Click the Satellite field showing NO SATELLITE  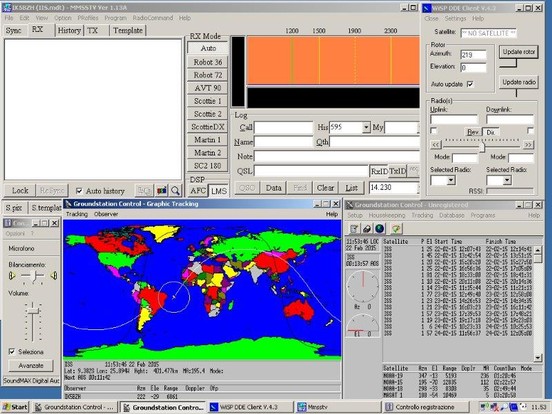pyautogui.click(x=488, y=33)
